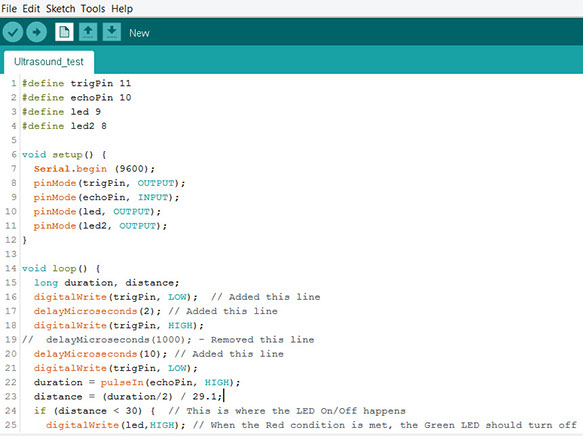Screen dimensions: 583x436
Task: Click "if (distance < 30) {" line
Action: point(94,411)
